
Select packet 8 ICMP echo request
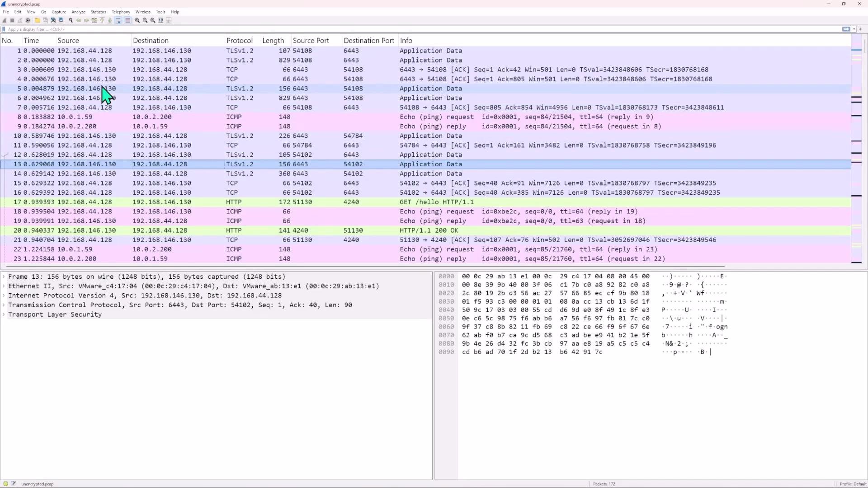pyautogui.click(x=425, y=117)
